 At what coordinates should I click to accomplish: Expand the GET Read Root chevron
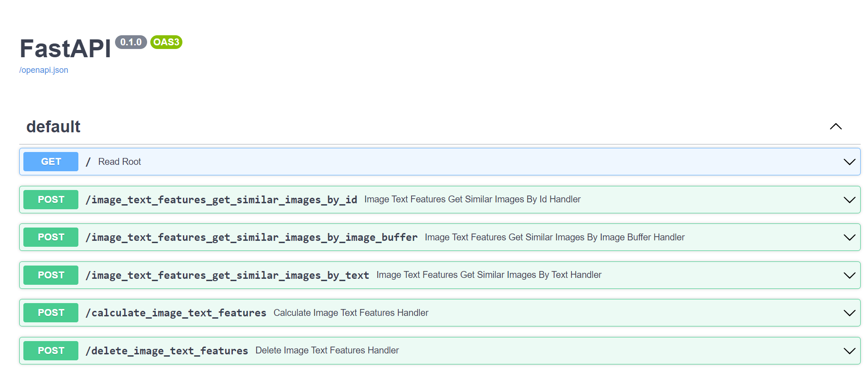849,162
